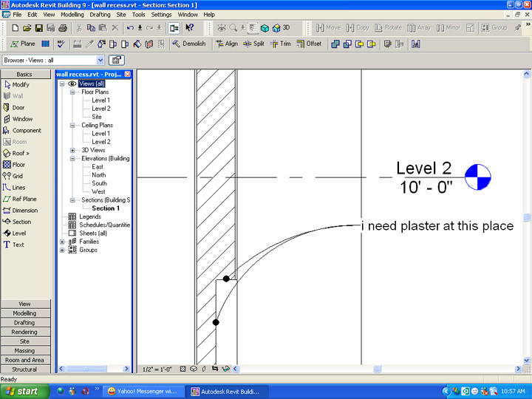Click the Trim tool
This screenshot has height=399, width=532.
coord(280,44)
